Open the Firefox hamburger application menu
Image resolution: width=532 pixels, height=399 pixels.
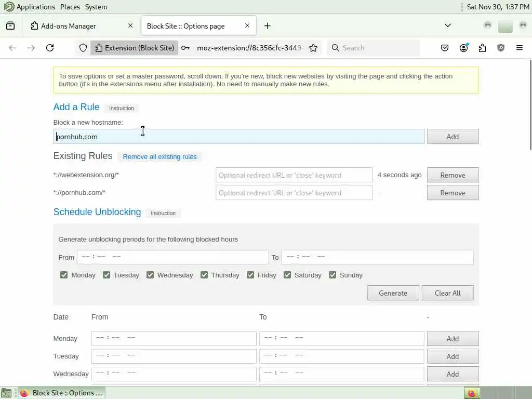(x=519, y=48)
